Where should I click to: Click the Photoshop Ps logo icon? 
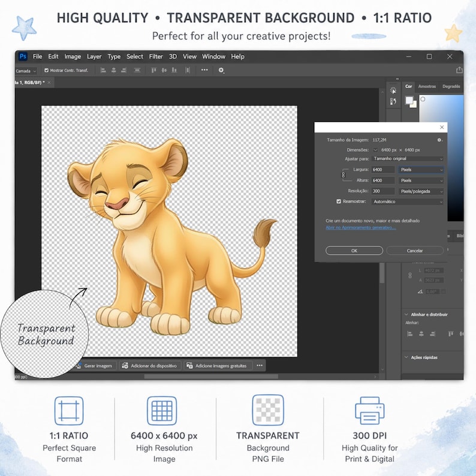(23, 56)
